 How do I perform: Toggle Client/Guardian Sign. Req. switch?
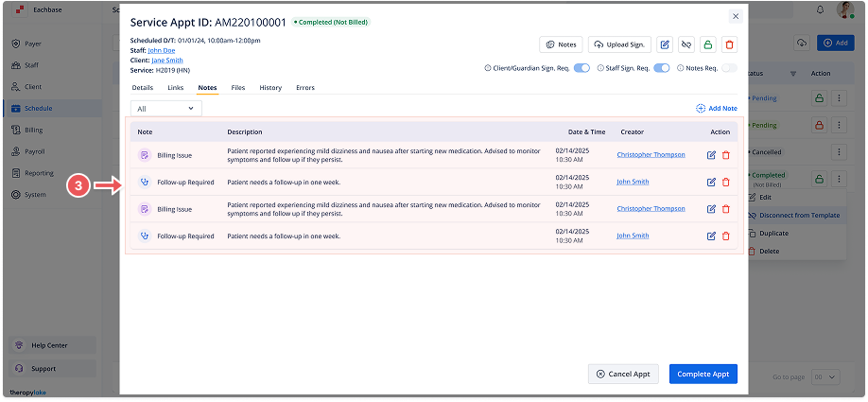click(582, 68)
